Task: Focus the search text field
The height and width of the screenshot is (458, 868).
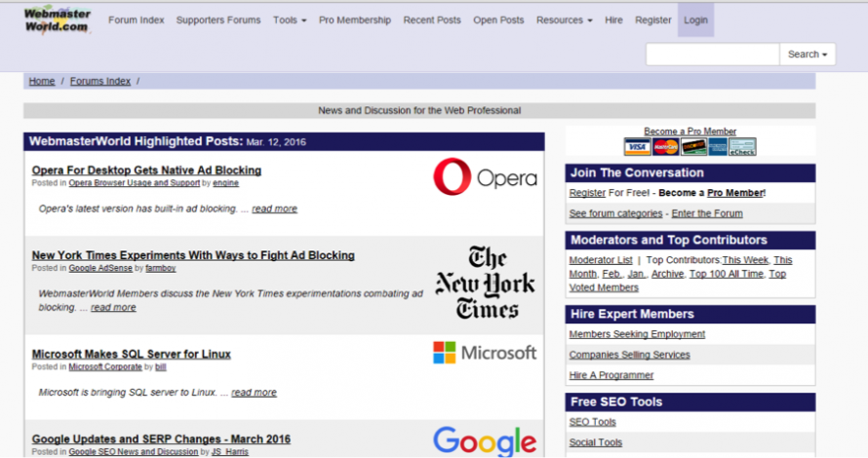Action: pyautogui.click(x=713, y=55)
